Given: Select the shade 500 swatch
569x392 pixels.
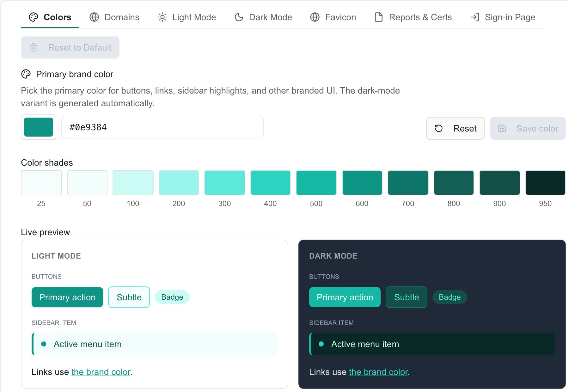Looking at the screenshot, I should [x=316, y=183].
